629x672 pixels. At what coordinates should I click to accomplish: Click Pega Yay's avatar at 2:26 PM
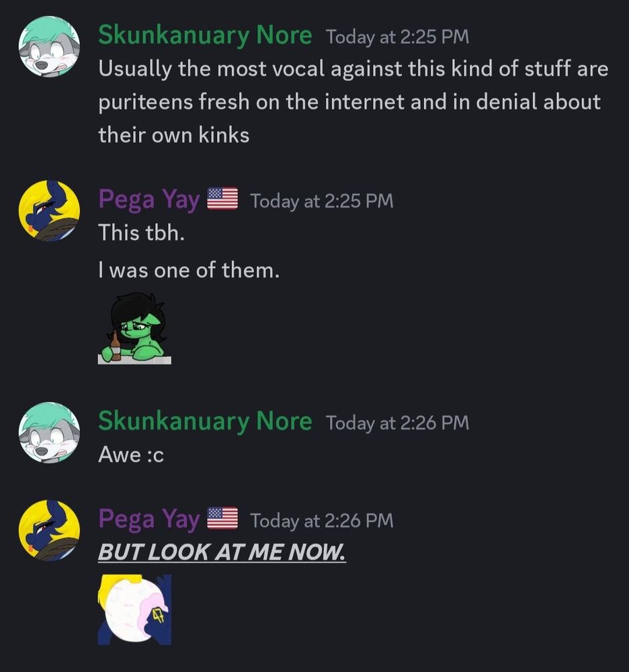point(49,530)
